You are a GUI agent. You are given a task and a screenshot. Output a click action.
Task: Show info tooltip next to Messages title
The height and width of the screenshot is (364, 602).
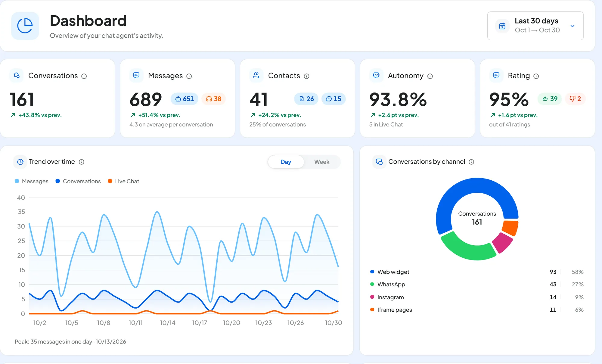pyautogui.click(x=189, y=76)
